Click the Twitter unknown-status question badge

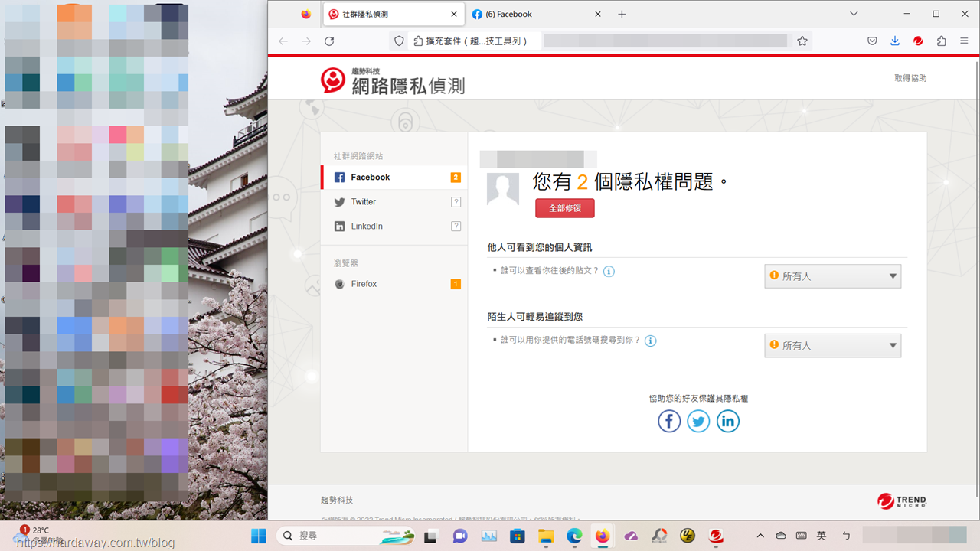(456, 202)
